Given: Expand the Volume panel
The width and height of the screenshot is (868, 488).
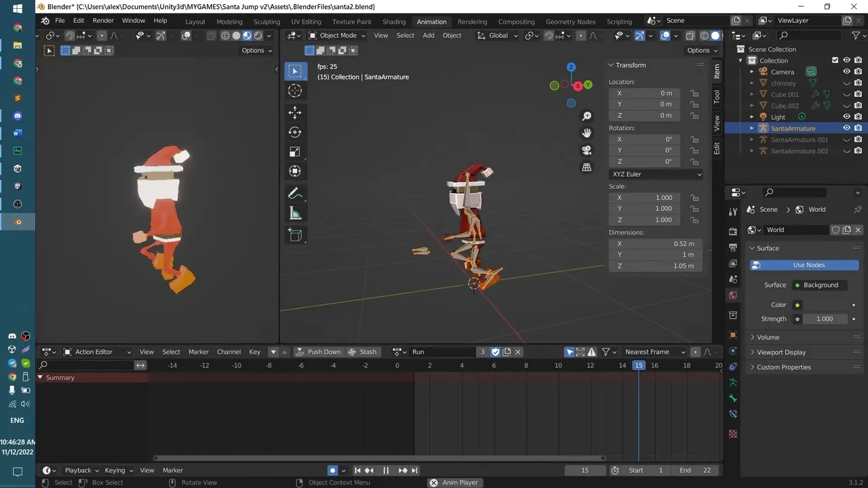Looking at the screenshot, I should click(768, 337).
